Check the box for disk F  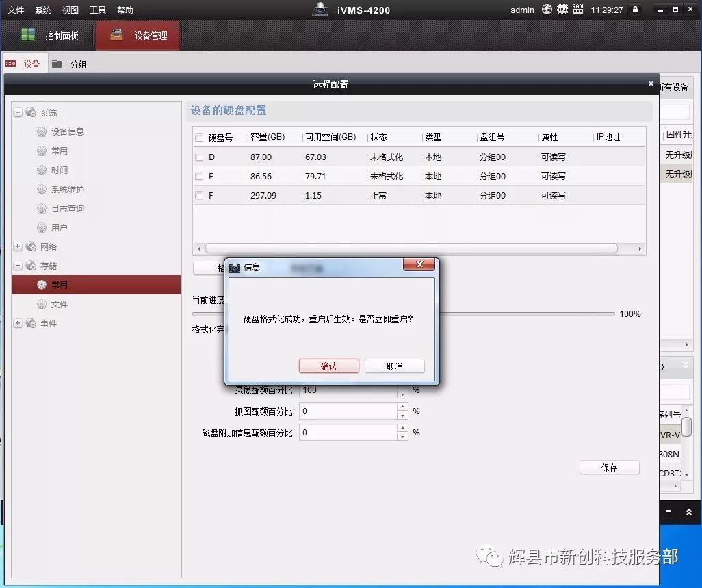click(199, 196)
